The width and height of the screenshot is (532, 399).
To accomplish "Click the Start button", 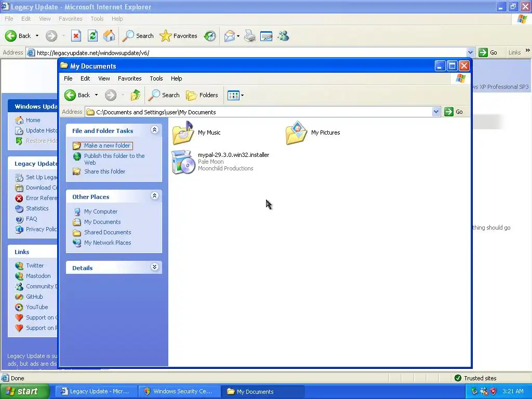I will (25, 391).
